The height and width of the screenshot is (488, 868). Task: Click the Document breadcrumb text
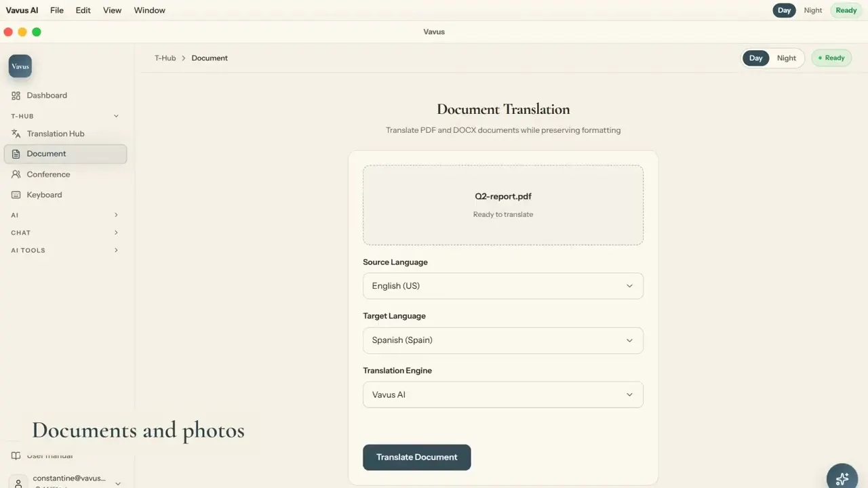tap(210, 58)
